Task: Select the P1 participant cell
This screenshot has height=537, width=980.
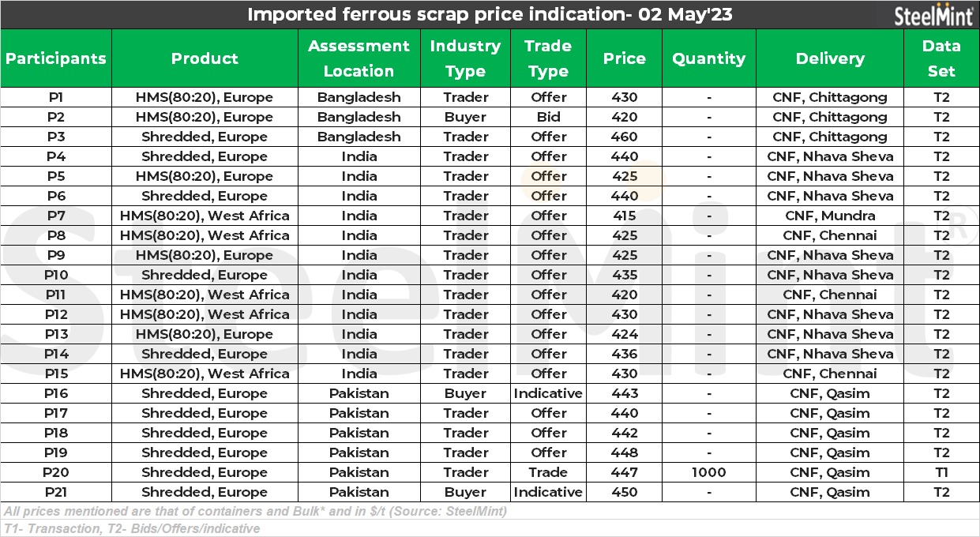Action: click(55, 97)
